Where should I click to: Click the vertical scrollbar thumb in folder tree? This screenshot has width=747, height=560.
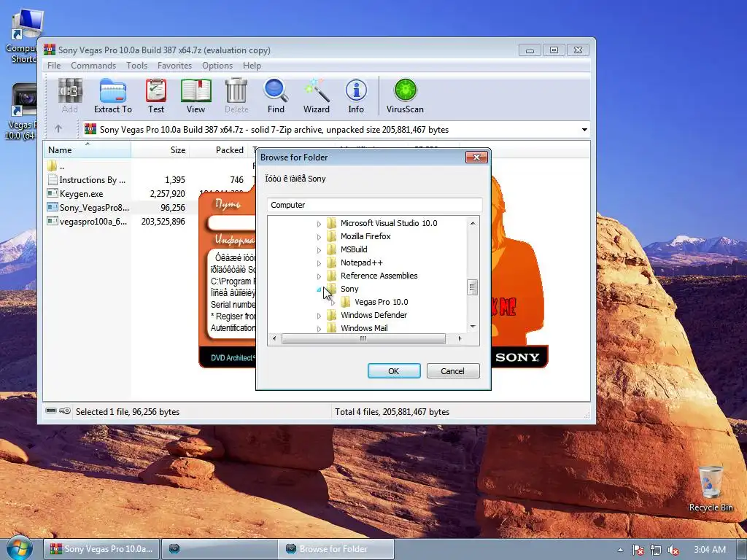472,287
